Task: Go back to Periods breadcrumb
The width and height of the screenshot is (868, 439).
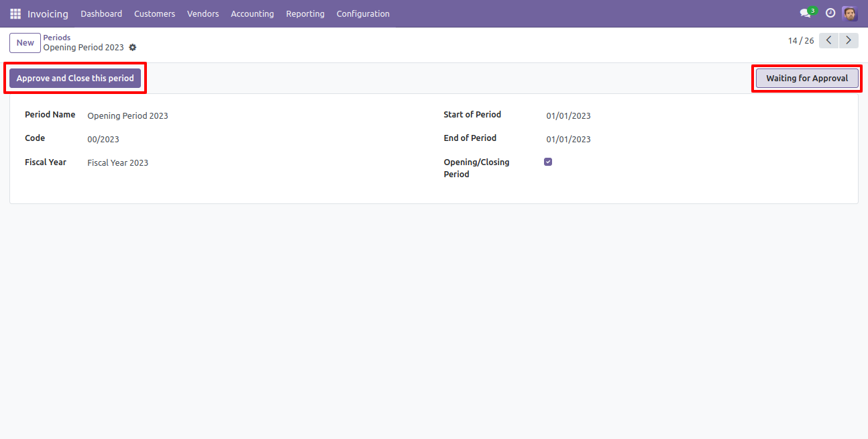Action: point(57,38)
